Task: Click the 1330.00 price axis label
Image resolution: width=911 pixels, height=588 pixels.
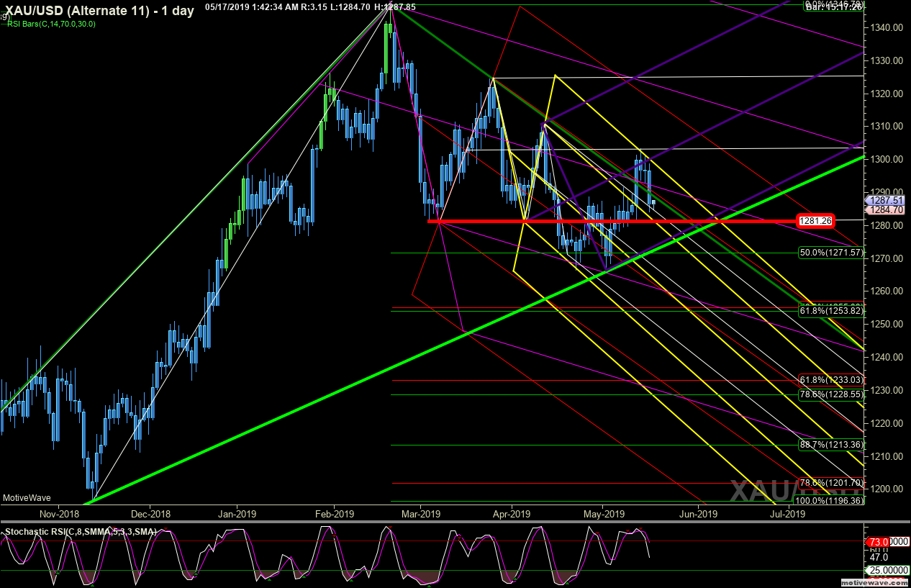Action: [887, 60]
